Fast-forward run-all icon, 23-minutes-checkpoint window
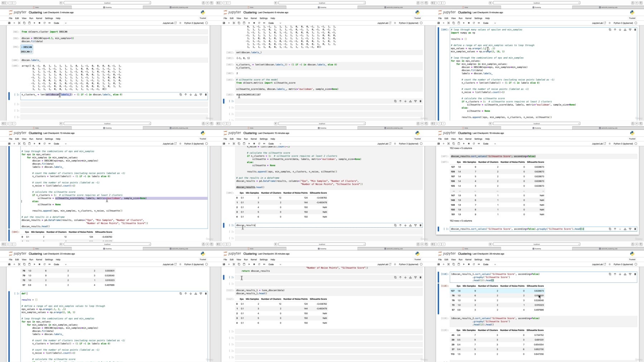 coord(49,264)
